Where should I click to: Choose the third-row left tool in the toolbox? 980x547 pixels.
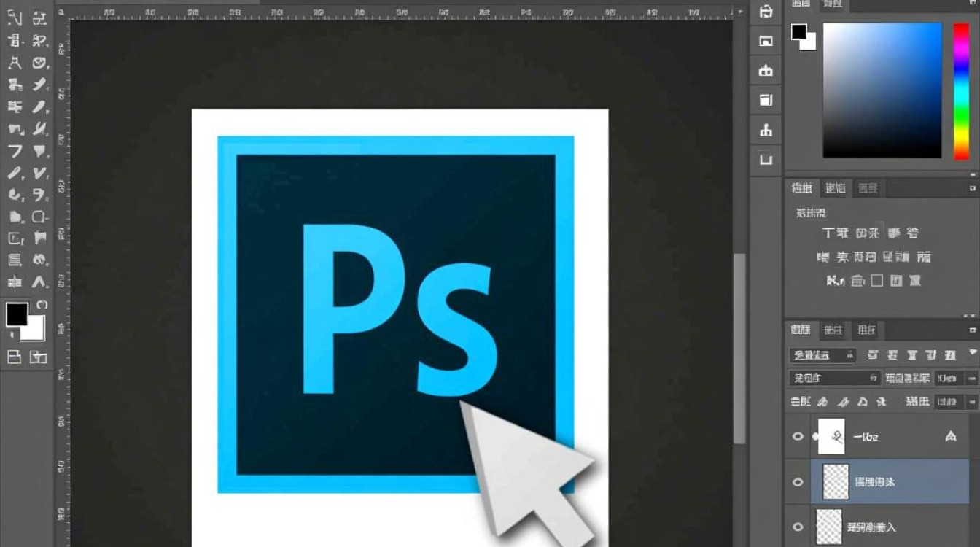15,63
